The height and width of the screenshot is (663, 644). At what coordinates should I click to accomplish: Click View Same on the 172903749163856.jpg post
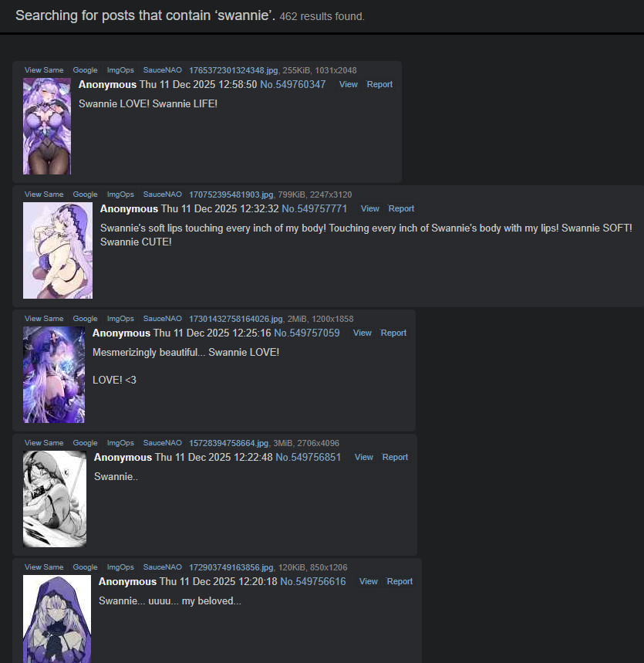44,567
